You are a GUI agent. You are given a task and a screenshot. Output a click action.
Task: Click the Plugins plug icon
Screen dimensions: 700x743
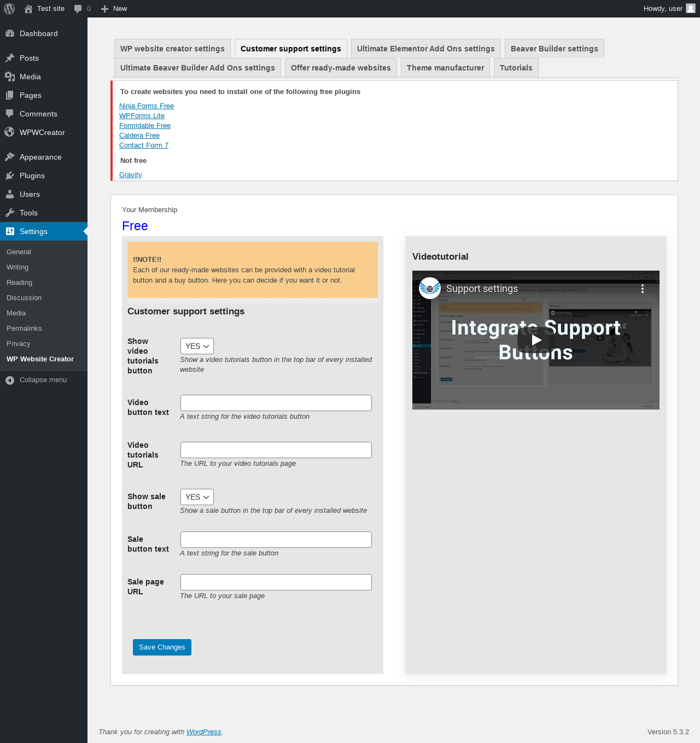pos(10,175)
